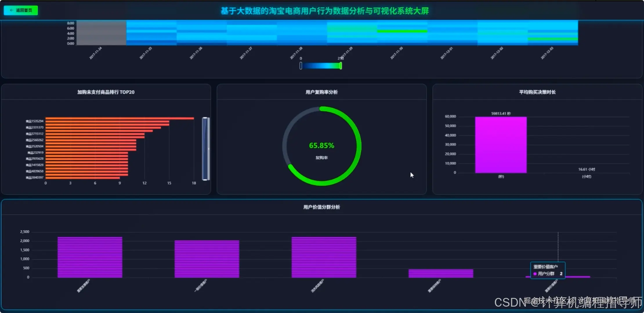Click the second purple bar in 用户价值分群分析

[x=207, y=259]
